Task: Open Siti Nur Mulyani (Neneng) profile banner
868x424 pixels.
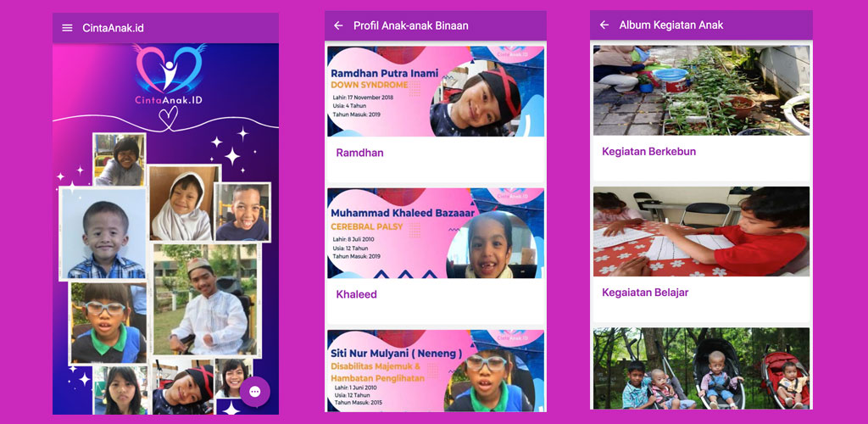Action: 436,371
